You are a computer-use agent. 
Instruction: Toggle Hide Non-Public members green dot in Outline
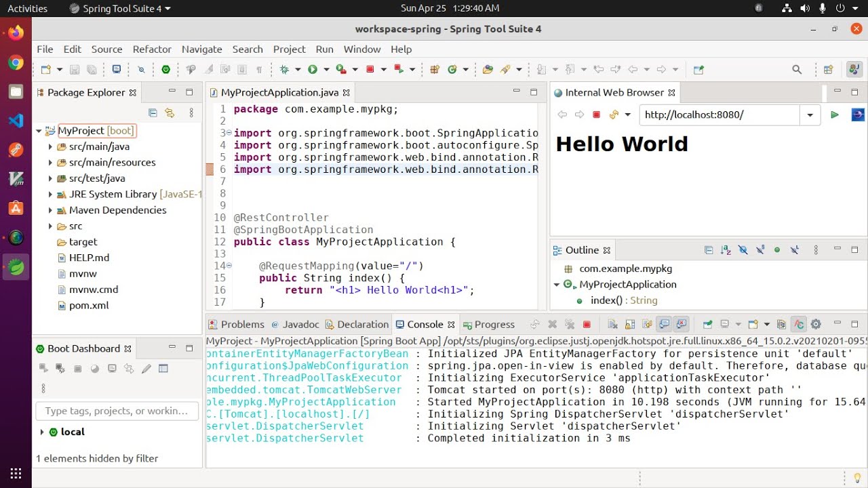pyautogui.click(x=777, y=250)
